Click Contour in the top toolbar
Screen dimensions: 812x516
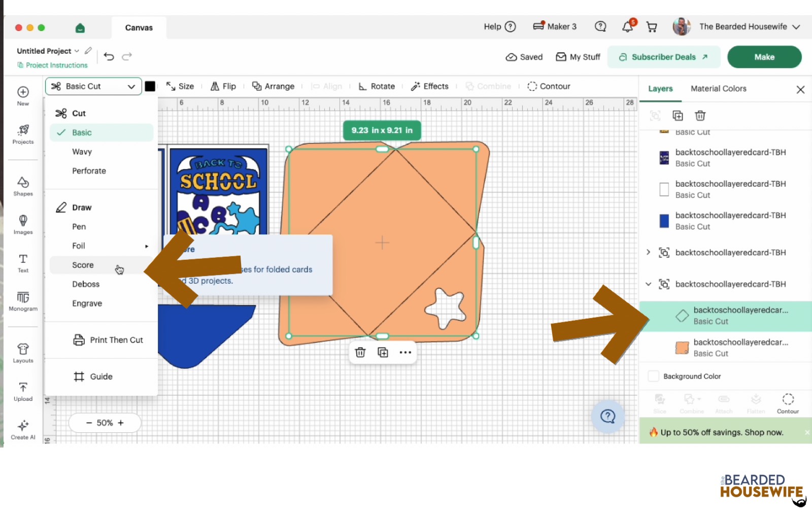click(549, 86)
